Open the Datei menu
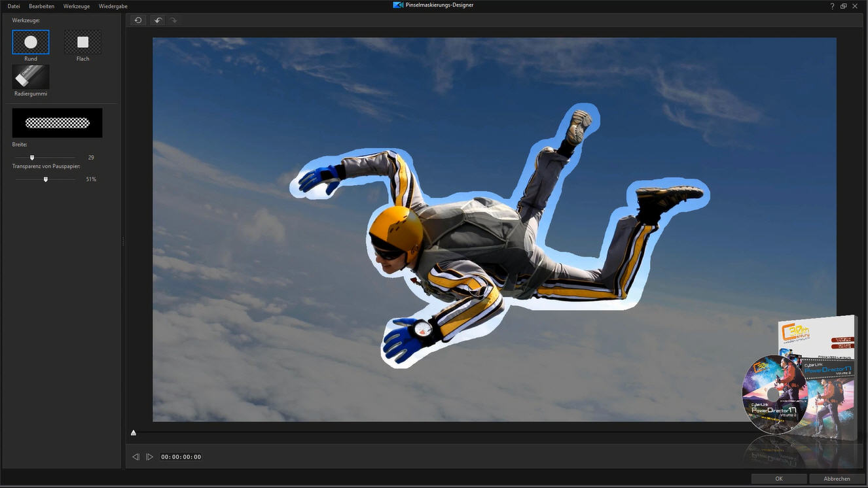Viewport: 868px width, 488px height. click(14, 6)
